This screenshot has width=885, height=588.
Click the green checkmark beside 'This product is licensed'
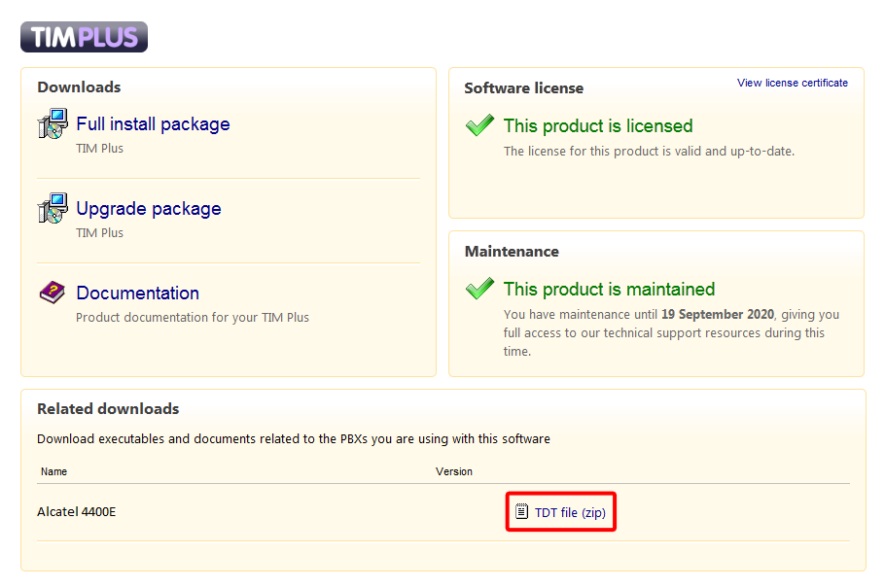click(x=479, y=124)
